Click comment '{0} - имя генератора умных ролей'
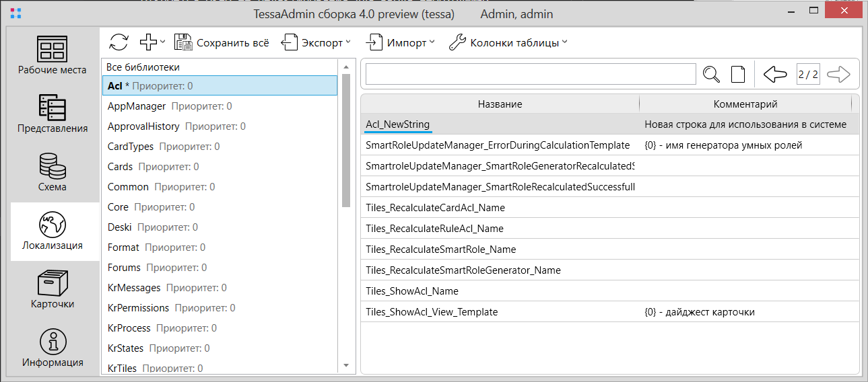Image resolution: width=868 pixels, height=382 pixels. point(723,145)
